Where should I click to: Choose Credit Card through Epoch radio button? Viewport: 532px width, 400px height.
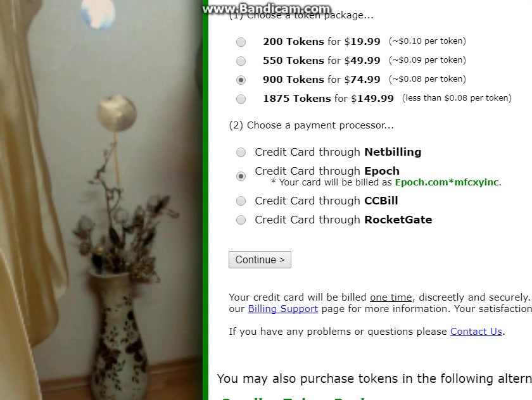pyautogui.click(x=241, y=177)
